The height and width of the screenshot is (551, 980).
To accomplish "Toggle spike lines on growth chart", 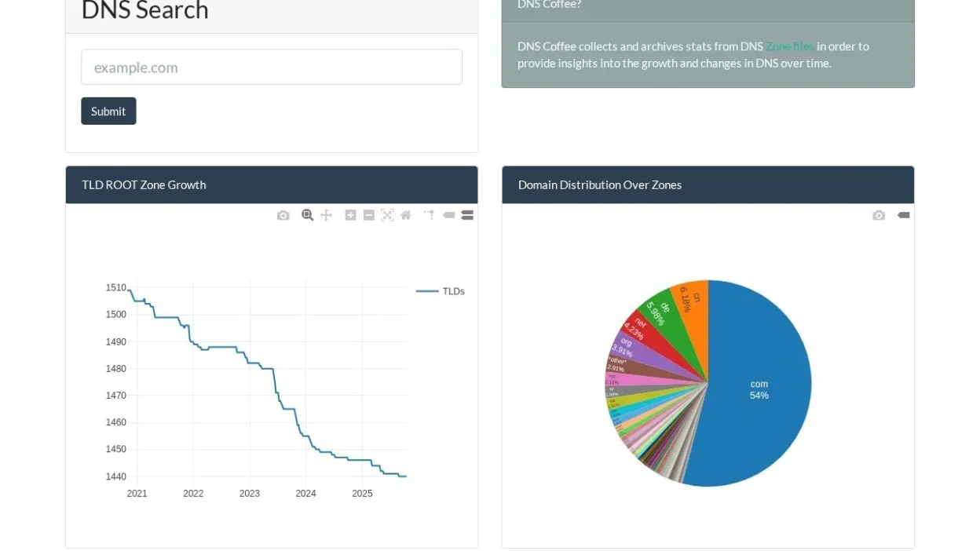I will pos(429,215).
